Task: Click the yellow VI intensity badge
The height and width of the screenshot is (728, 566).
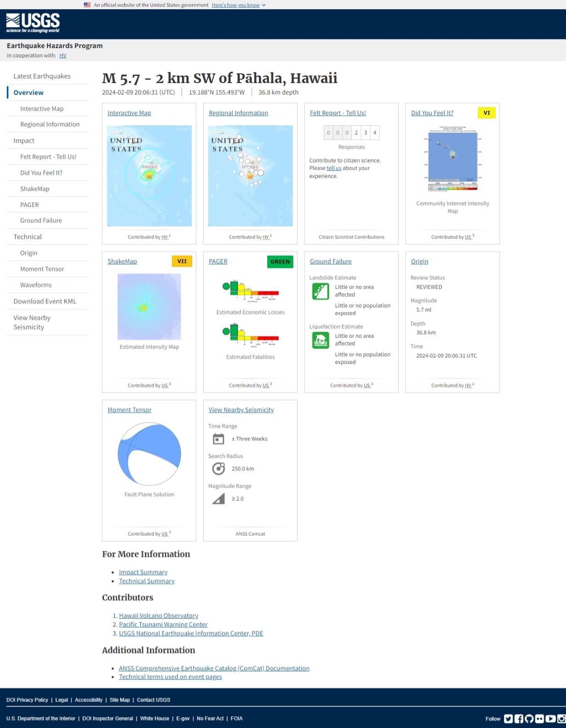Action: pyautogui.click(x=487, y=113)
